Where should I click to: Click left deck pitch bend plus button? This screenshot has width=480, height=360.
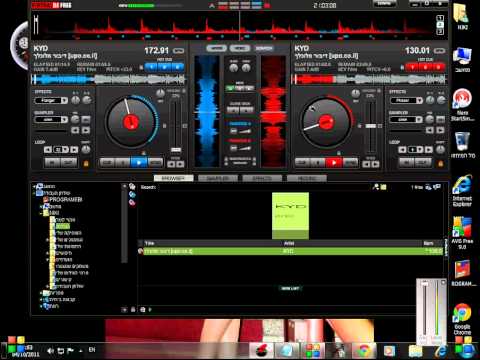coord(180,164)
